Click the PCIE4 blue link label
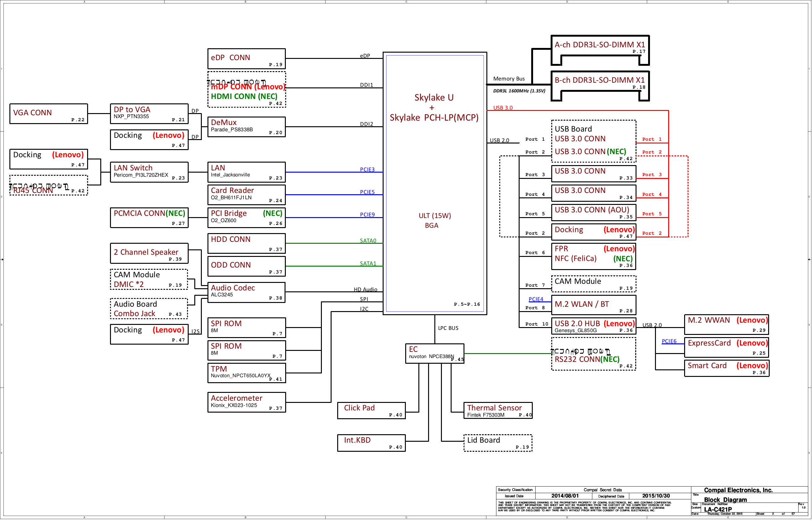 [536, 299]
